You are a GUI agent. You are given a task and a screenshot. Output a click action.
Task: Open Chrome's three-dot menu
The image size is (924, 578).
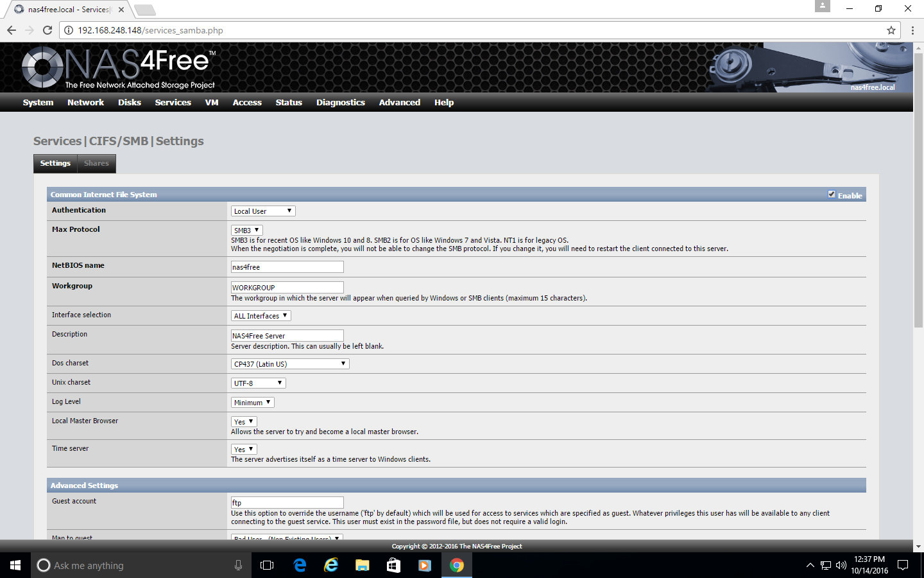pyautogui.click(x=912, y=30)
